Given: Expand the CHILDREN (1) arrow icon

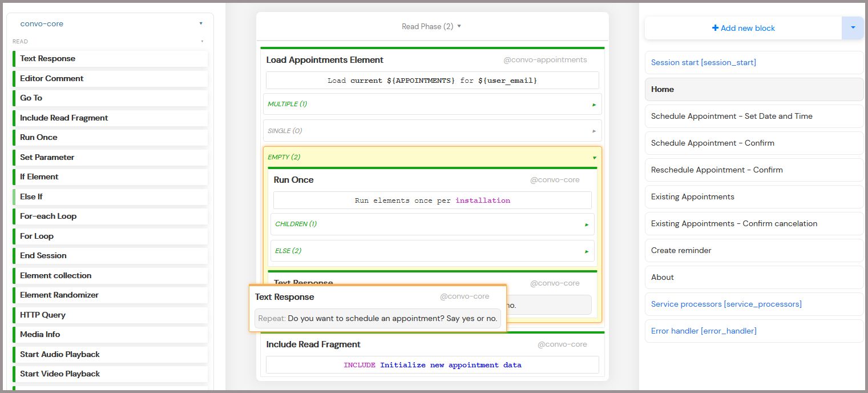Looking at the screenshot, I should point(587,224).
